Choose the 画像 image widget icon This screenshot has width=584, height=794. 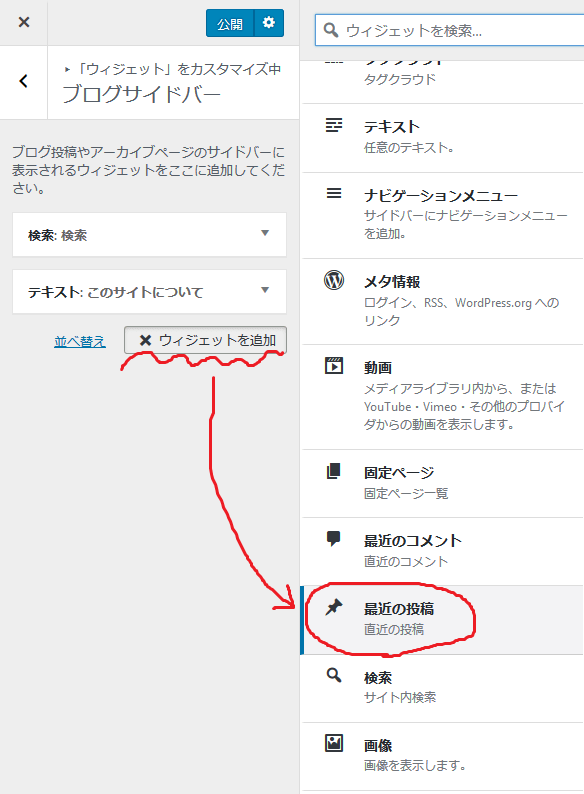pyautogui.click(x=334, y=743)
